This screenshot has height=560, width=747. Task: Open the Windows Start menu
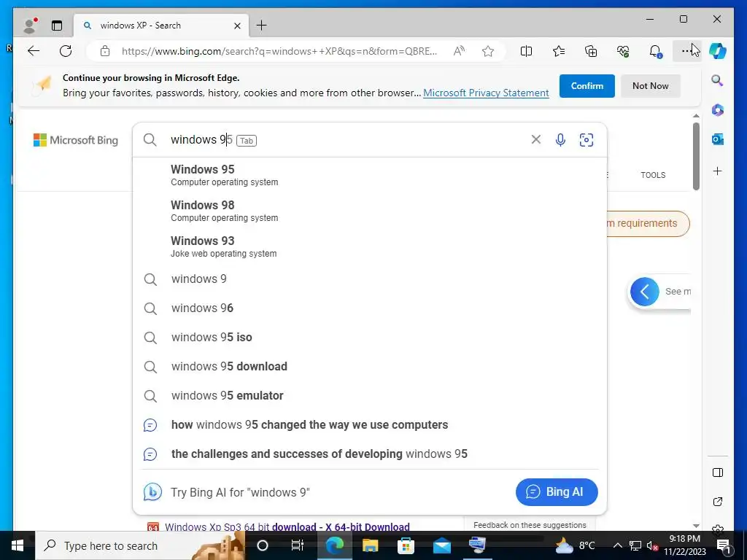[18, 545]
